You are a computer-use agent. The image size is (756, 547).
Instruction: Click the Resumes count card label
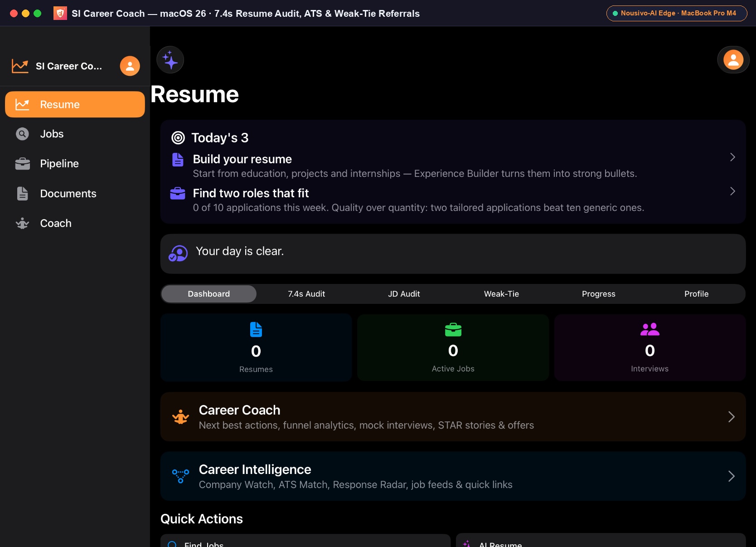pos(256,369)
